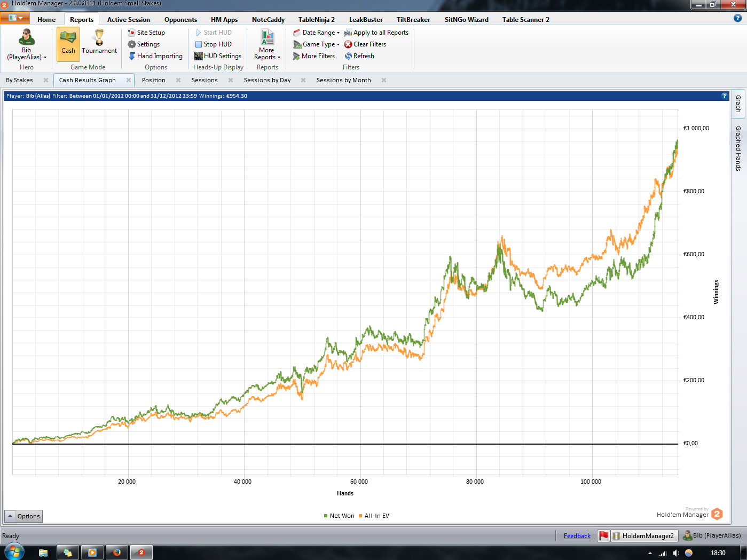Close the Sessions by Day tab
Image resolution: width=747 pixels, height=560 pixels.
[x=303, y=80]
